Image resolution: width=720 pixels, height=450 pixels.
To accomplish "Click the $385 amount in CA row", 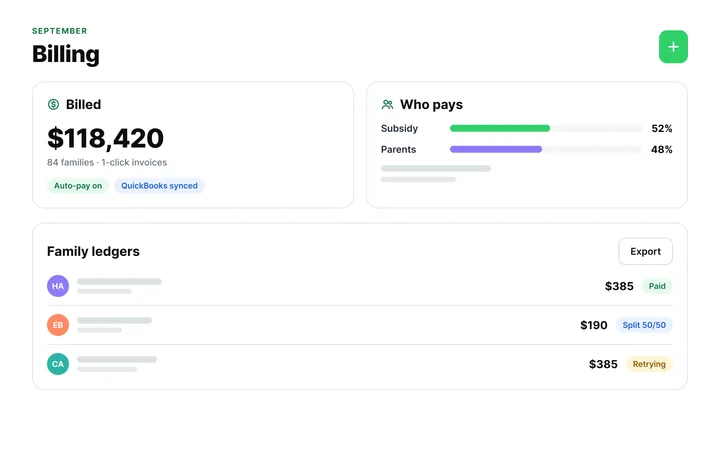I will point(603,364).
